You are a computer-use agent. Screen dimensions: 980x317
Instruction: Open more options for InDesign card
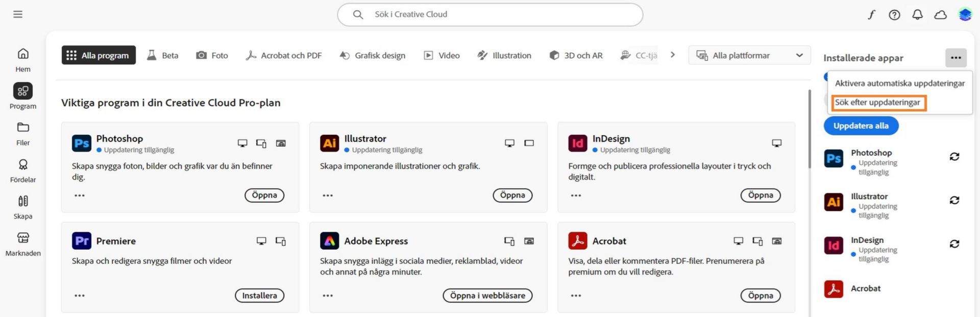pos(576,196)
